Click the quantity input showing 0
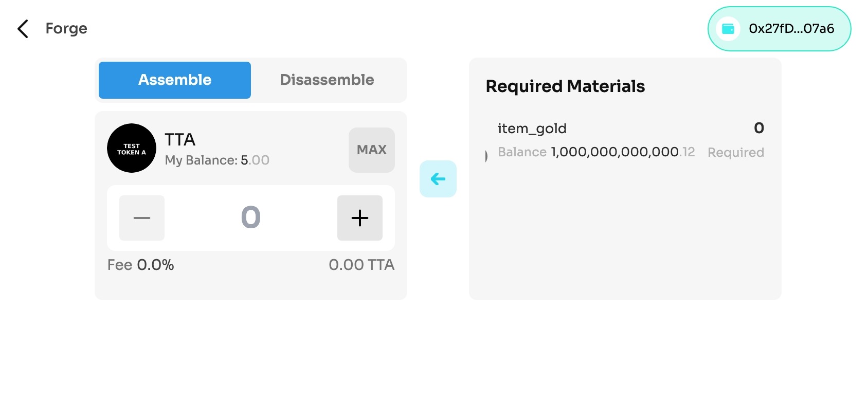 251,217
